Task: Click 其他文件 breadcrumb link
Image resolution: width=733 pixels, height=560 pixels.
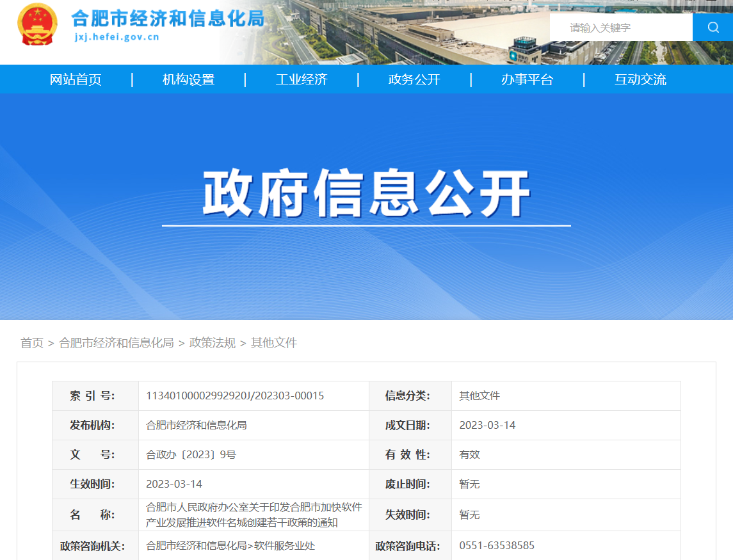Action: point(274,343)
